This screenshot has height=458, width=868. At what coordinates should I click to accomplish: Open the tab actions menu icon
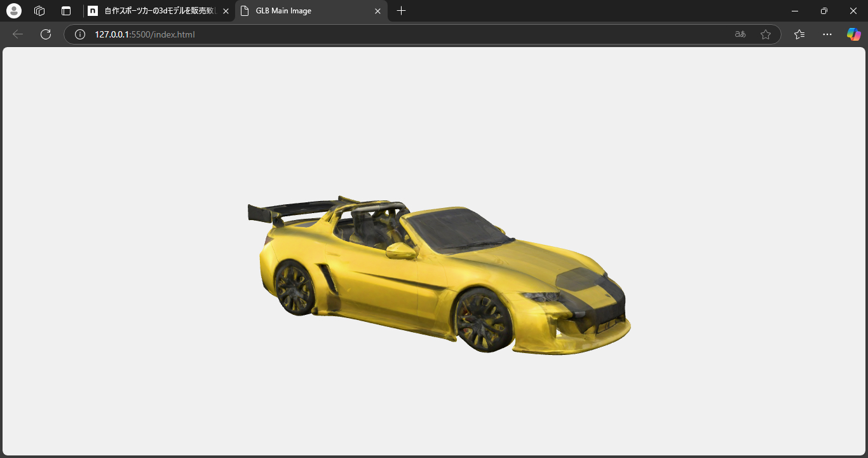(x=65, y=11)
